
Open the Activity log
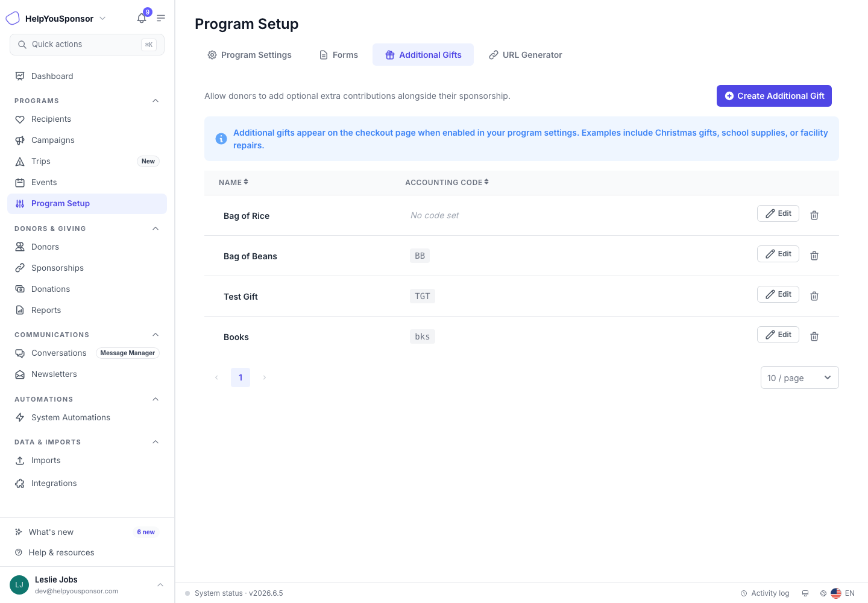pos(765,593)
